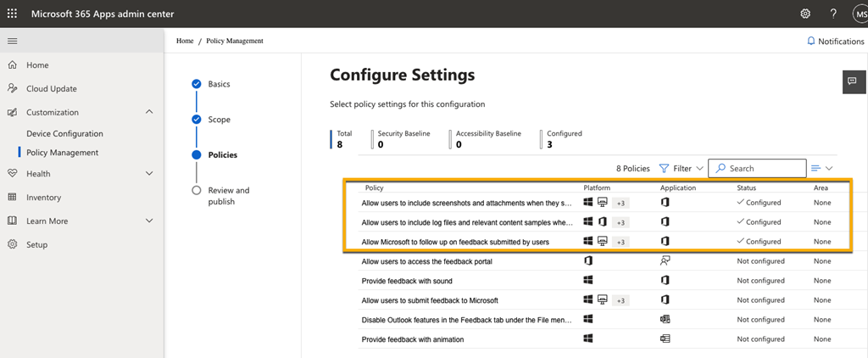Click the Health heart icon

tap(12, 173)
